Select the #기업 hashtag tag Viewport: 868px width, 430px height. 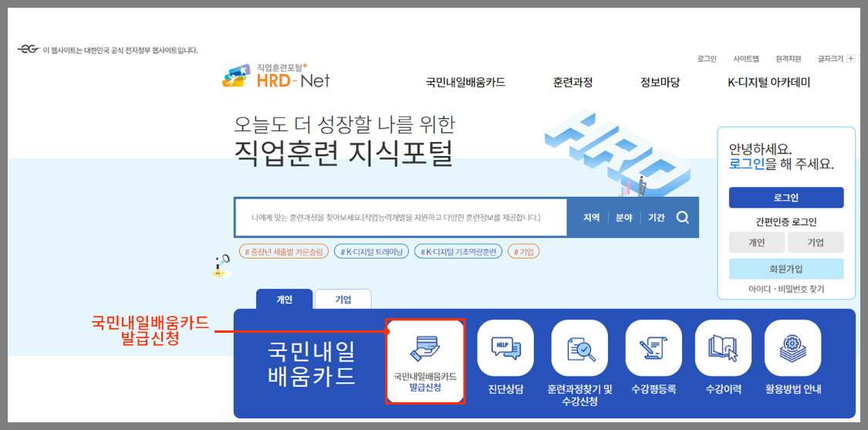pos(524,252)
